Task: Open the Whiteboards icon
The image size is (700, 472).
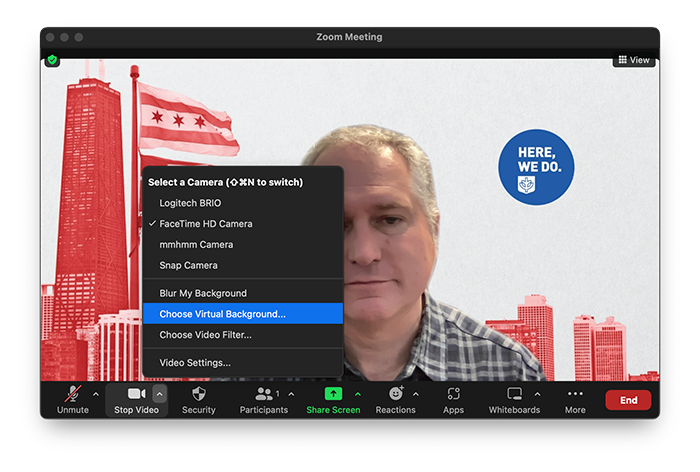Action: [x=514, y=394]
